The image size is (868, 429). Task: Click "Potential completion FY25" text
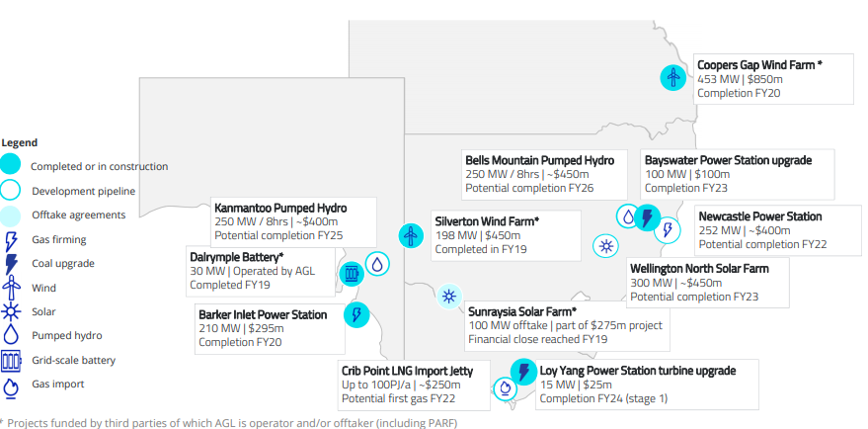point(279,235)
